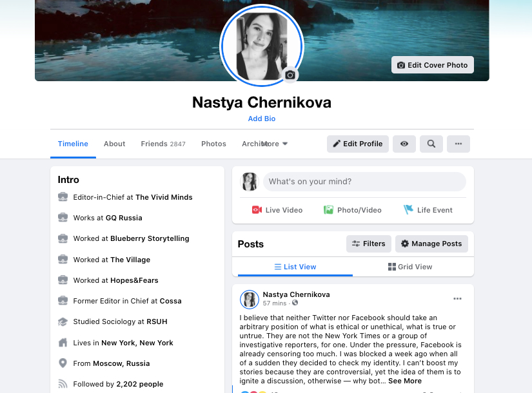Image resolution: width=532 pixels, height=393 pixels.
Task: Click the magnifier search profile button
Action: 431,144
